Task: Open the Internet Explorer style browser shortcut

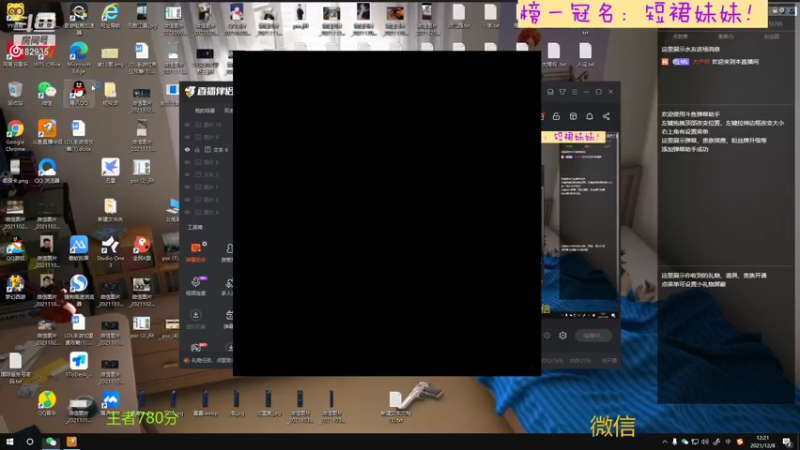Action: (110, 15)
